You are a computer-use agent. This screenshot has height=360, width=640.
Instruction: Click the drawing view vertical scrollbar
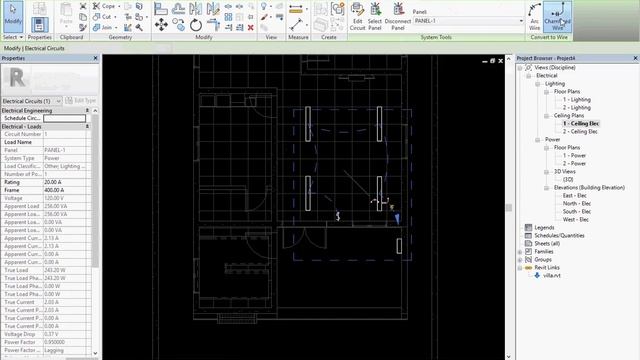pyautogui.click(x=509, y=208)
